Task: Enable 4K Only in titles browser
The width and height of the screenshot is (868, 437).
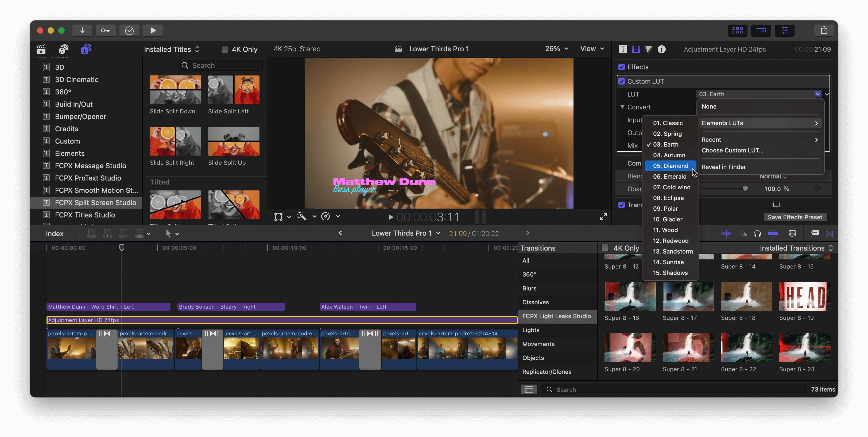Action: click(x=225, y=49)
